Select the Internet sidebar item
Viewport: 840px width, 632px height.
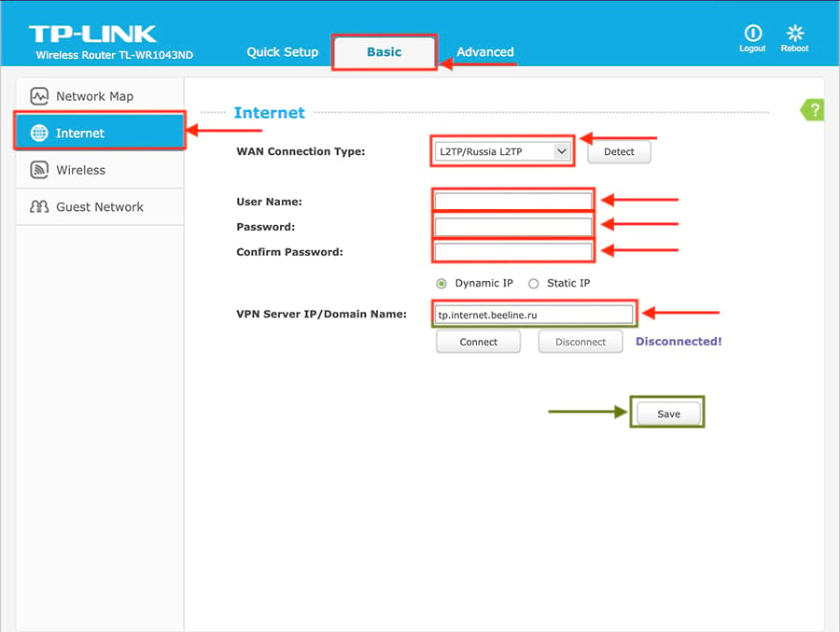click(100, 131)
